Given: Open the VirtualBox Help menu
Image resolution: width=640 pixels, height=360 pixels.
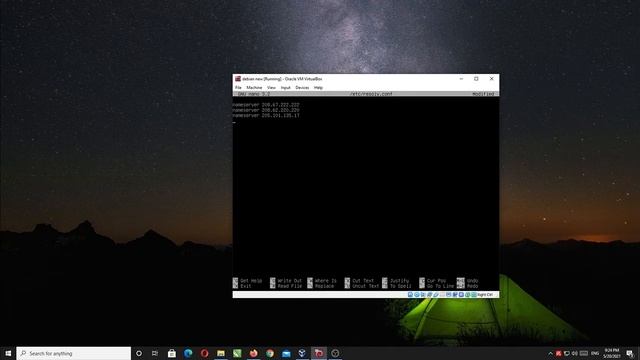Looking at the screenshot, I should tap(318, 88).
